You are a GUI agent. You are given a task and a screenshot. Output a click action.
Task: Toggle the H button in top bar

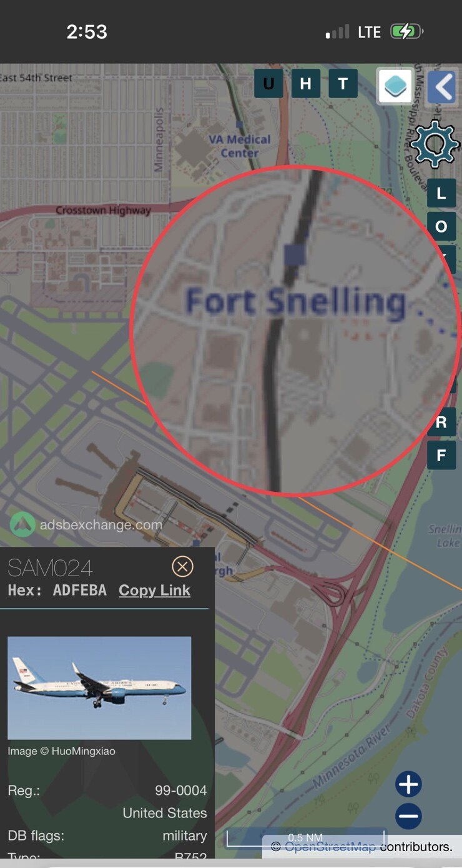coord(305,84)
